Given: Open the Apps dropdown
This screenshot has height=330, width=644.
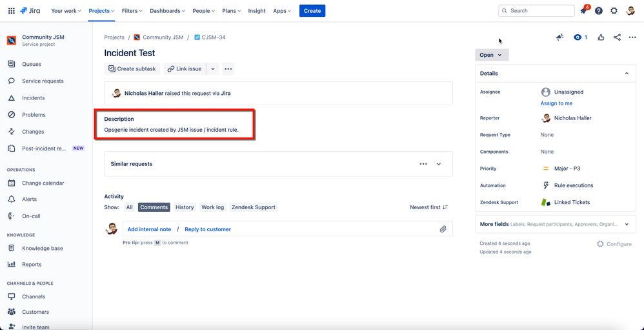Looking at the screenshot, I should (282, 11).
